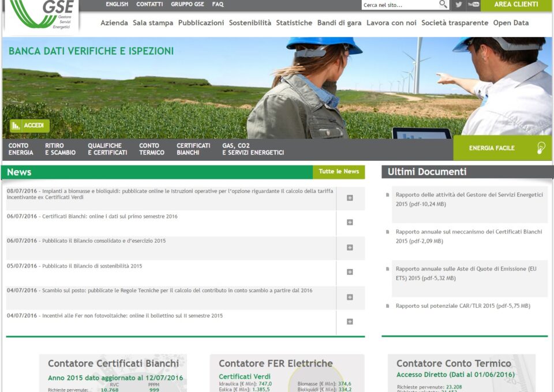Viewport: 554px width, 392px height.
Task: Expand the Bilancio di sostenibilità news
Action: 350,272
